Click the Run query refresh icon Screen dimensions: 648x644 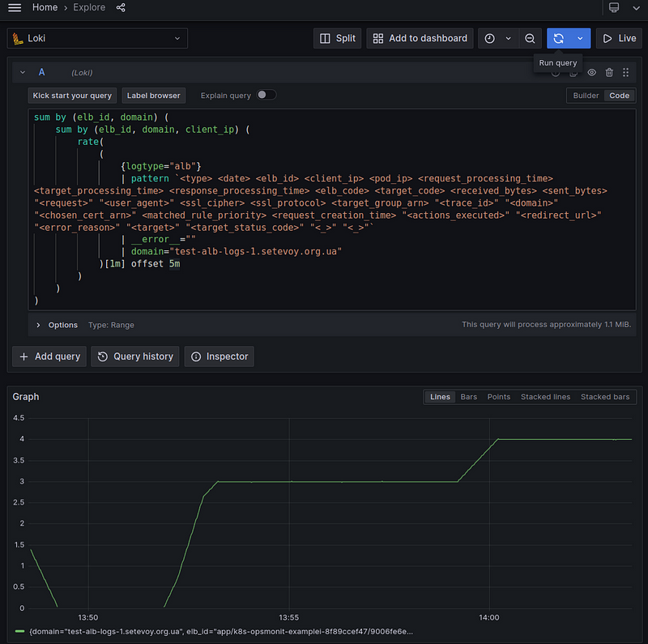(558, 38)
